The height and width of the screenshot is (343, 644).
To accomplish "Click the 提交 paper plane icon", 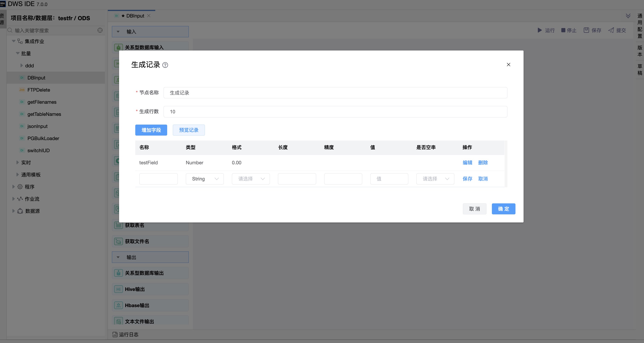I will click(611, 30).
